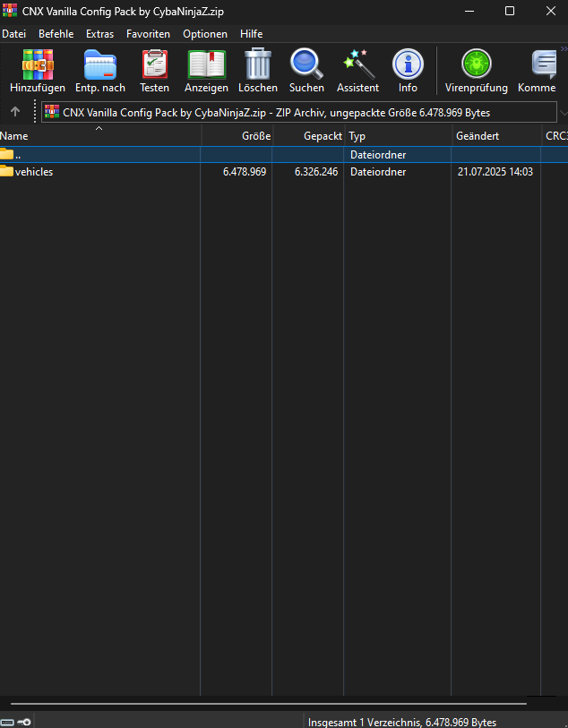
Task: Sort by the Größe column header
Action: coord(237,136)
